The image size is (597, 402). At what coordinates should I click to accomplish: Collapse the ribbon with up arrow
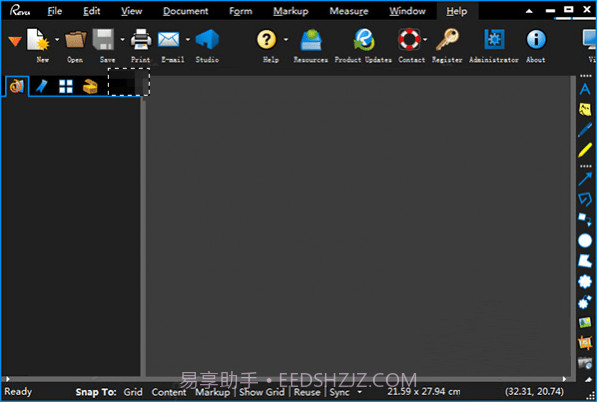(529, 11)
